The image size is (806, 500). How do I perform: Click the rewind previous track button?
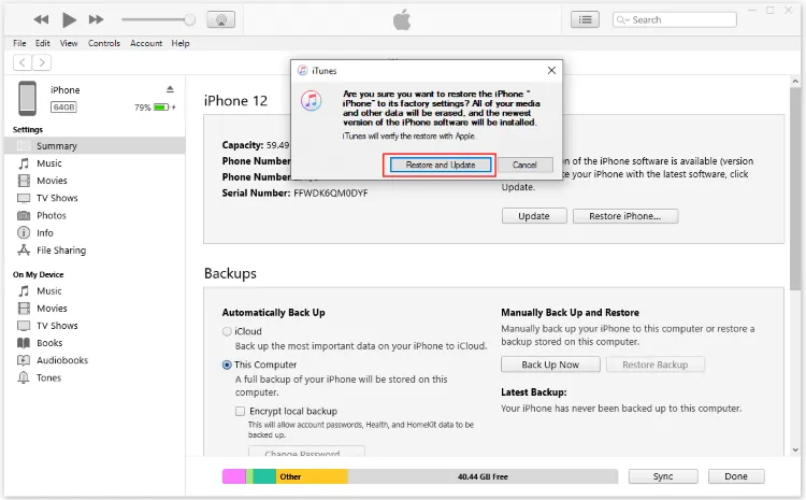pyautogui.click(x=41, y=20)
